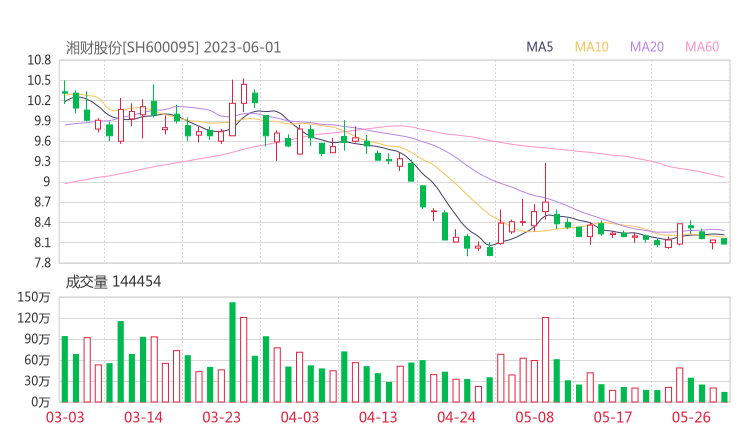Click the 04-24 date axis label
The height and width of the screenshot is (440, 740).
[456, 417]
